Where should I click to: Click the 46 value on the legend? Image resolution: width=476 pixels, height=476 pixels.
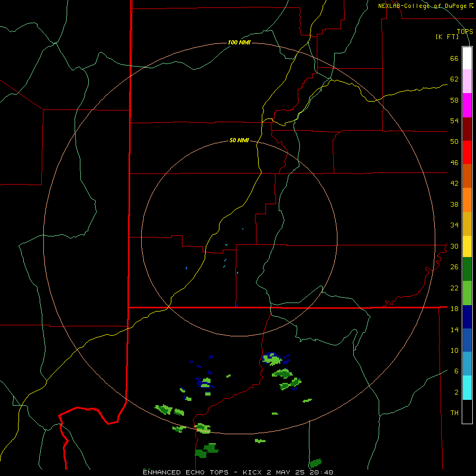click(454, 163)
